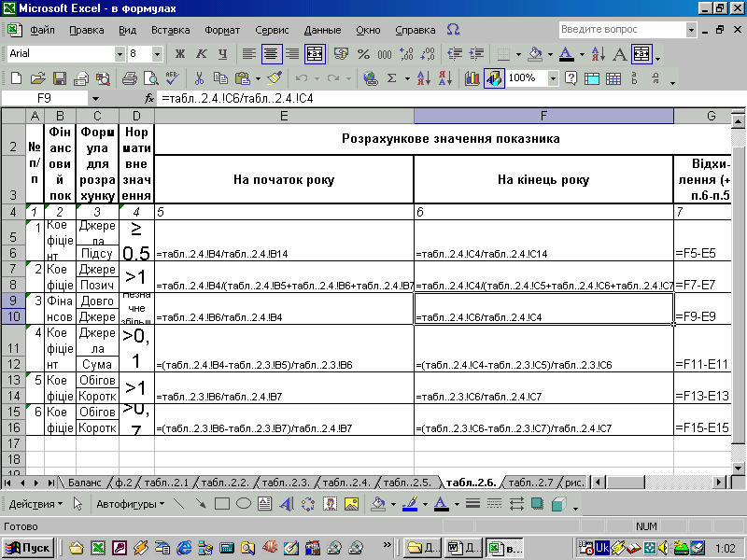Click the Save icon in toolbar
Viewport: 747px width, 560px height.
tap(59, 78)
